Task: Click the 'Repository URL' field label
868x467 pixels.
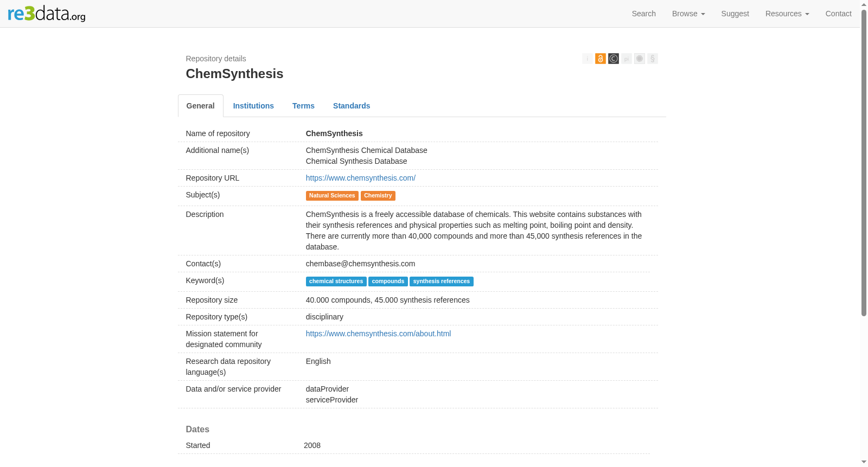Action: point(212,178)
